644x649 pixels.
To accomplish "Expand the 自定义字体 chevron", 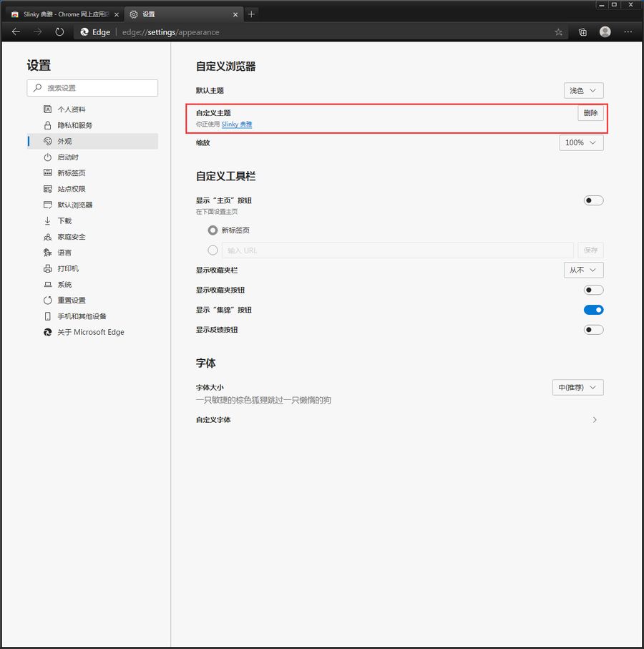I will (x=595, y=420).
